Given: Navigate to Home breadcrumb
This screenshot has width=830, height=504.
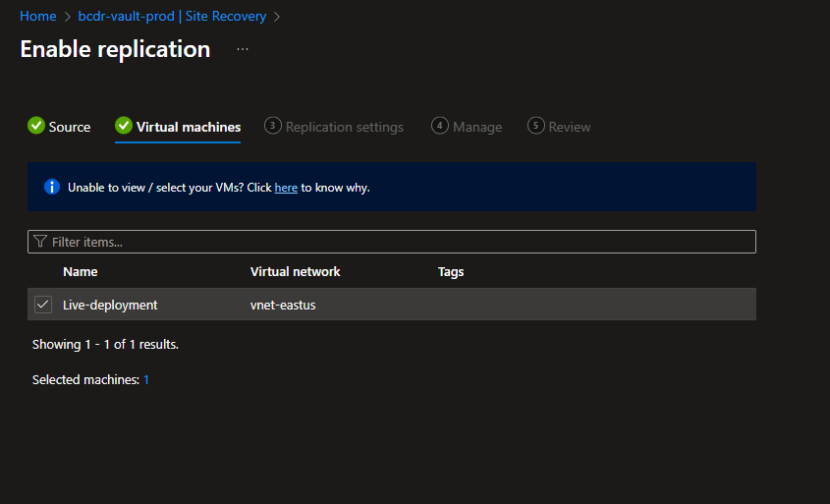Looking at the screenshot, I should coord(38,17).
